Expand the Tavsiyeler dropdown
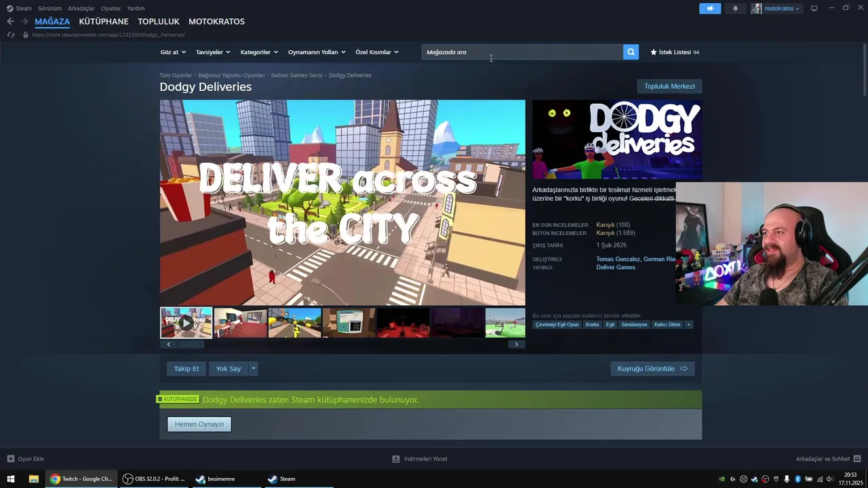The height and width of the screenshot is (488, 868). (213, 52)
